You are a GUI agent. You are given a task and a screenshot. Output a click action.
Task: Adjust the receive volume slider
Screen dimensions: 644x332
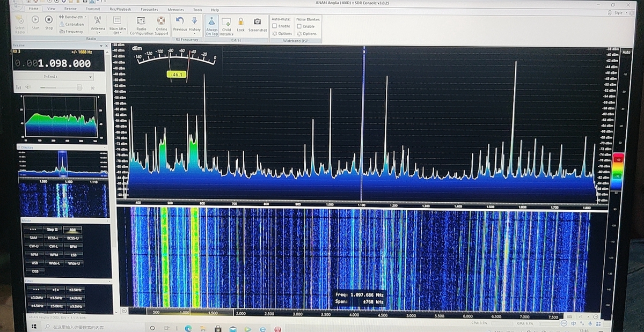(62, 87)
